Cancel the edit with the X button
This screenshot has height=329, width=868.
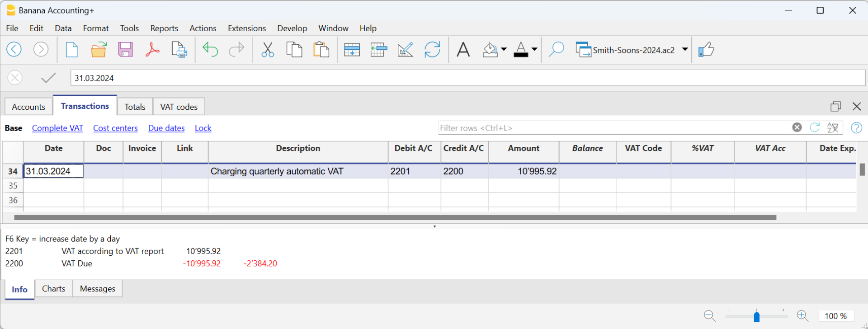tap(15, 78)
